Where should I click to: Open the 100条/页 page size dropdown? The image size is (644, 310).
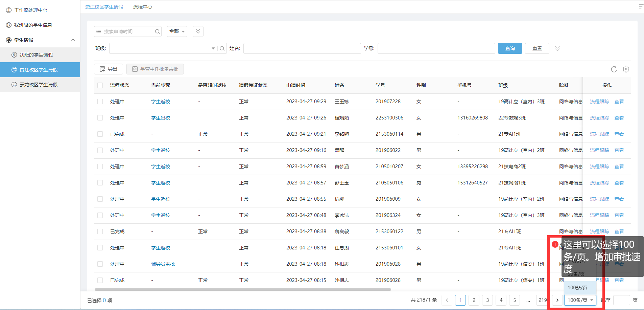click(580, 300)
